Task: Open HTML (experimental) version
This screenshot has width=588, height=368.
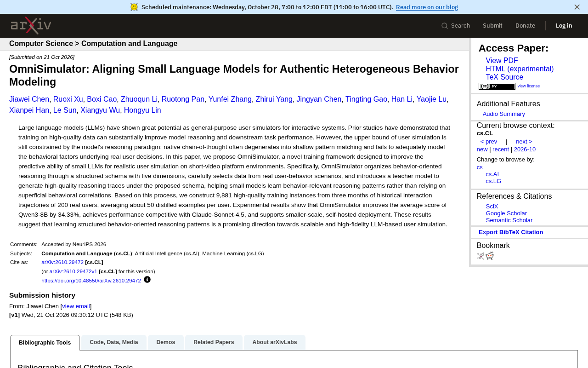Action: (x=520, y=69)
